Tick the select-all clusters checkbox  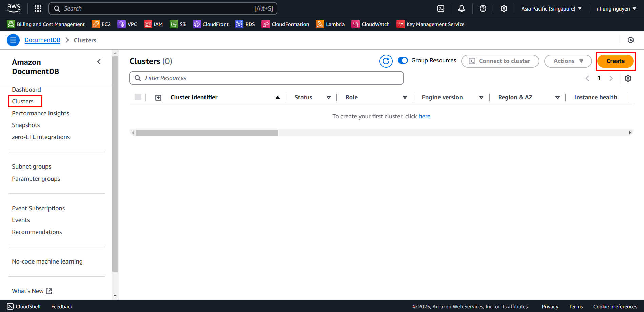tap(138, 97)
